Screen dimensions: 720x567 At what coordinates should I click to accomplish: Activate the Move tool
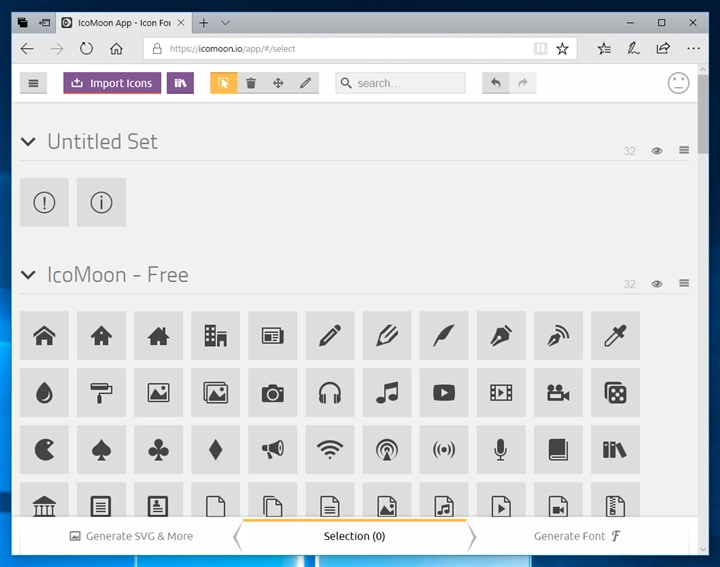click(x=278, y=83)
